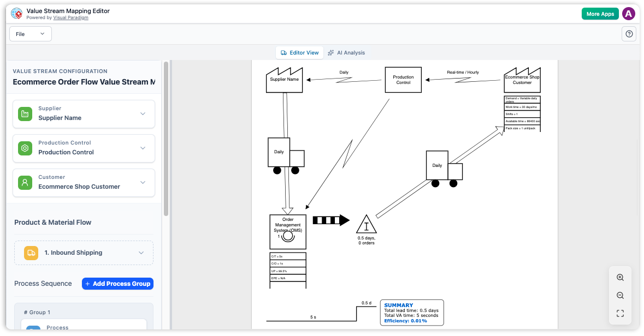Open the File menu dropdown
This screenshot has width=644, height=336.
tap(30, 33)
